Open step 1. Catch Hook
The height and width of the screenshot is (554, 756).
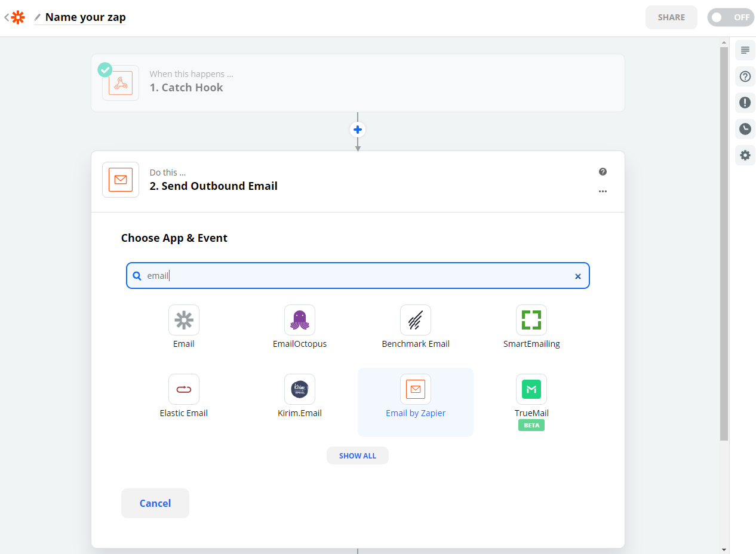358,83
